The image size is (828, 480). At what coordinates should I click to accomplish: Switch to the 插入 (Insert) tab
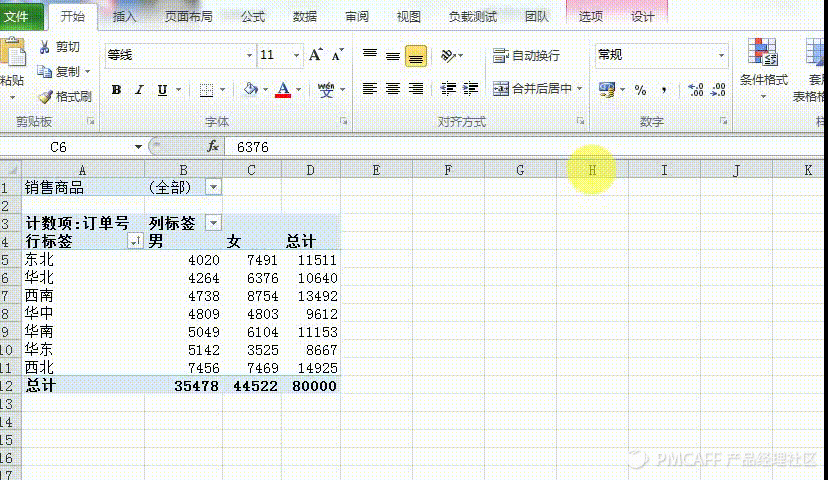click(125, 17)
